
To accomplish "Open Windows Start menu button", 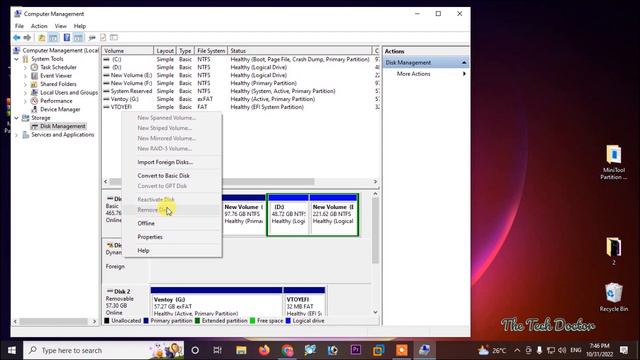I will click(11, 350).
